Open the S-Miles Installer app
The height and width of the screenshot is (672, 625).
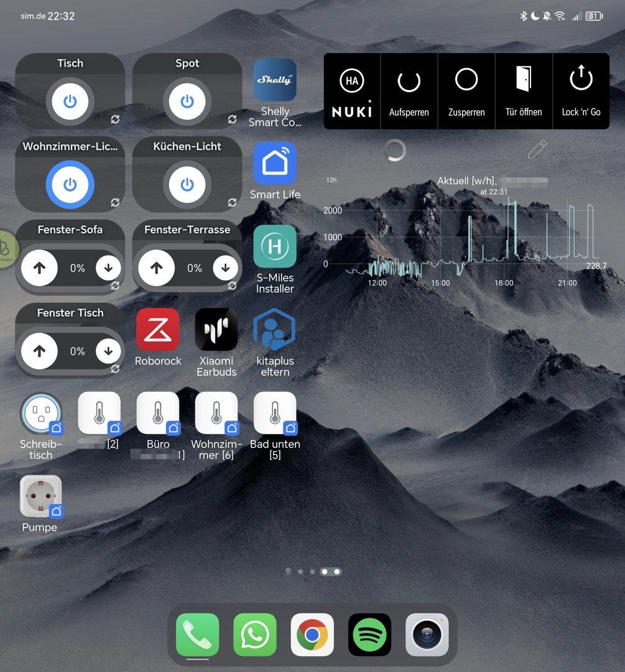tap(275, 246)
